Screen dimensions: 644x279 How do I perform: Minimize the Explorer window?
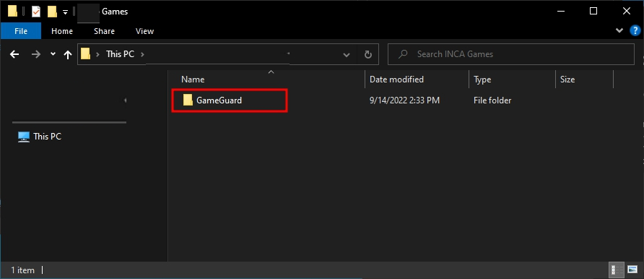click(560, 11)
